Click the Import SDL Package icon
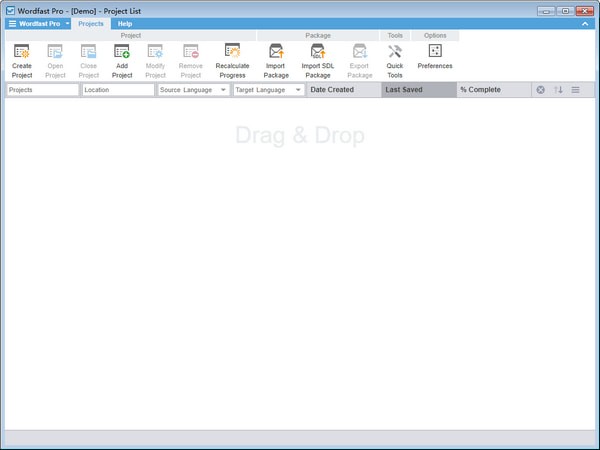This screenshot has height=450, width=600. pyautogui.click(x=318, y=51)
